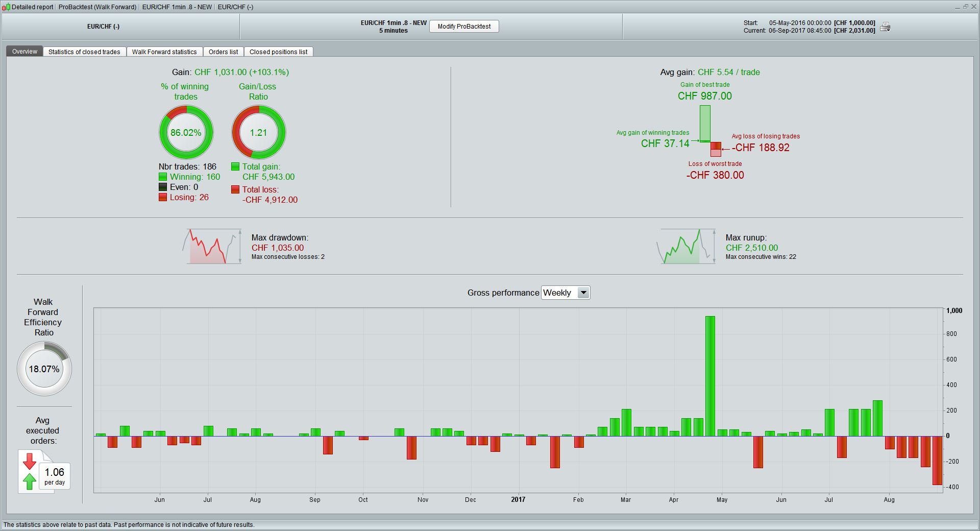Click the red Losing legend square

point(163,197)
